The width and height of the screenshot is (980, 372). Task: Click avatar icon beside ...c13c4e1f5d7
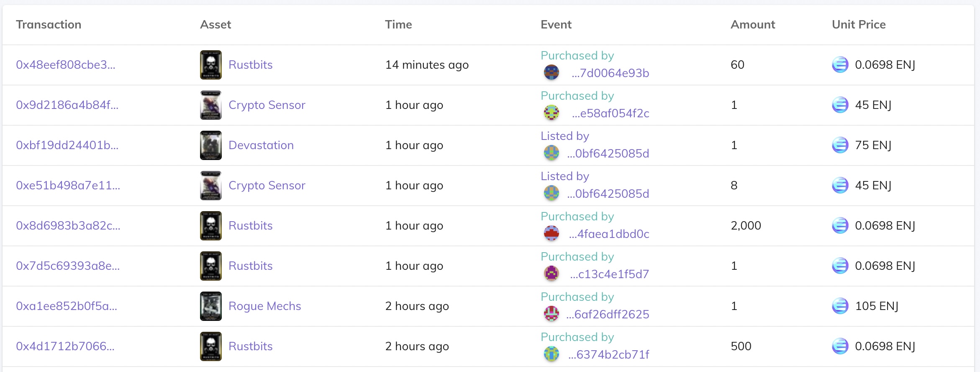point(552,274)
